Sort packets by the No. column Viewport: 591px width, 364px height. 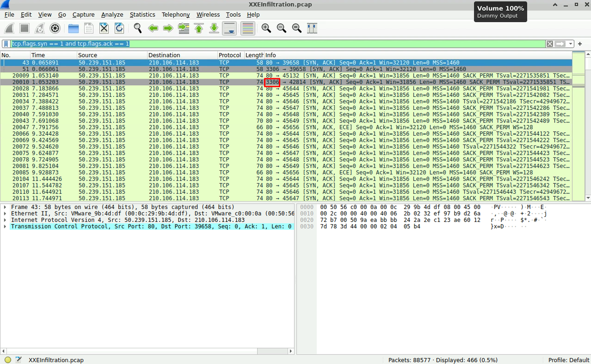point(15,55)
